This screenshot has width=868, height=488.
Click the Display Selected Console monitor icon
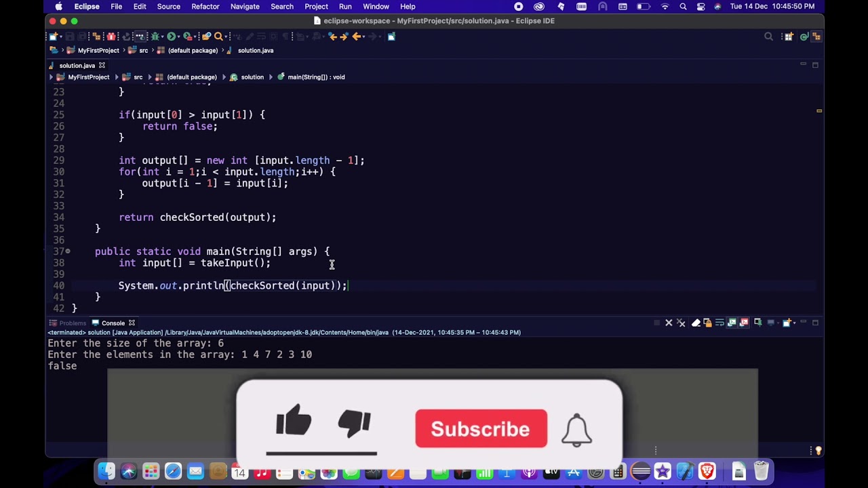[771, 323]
